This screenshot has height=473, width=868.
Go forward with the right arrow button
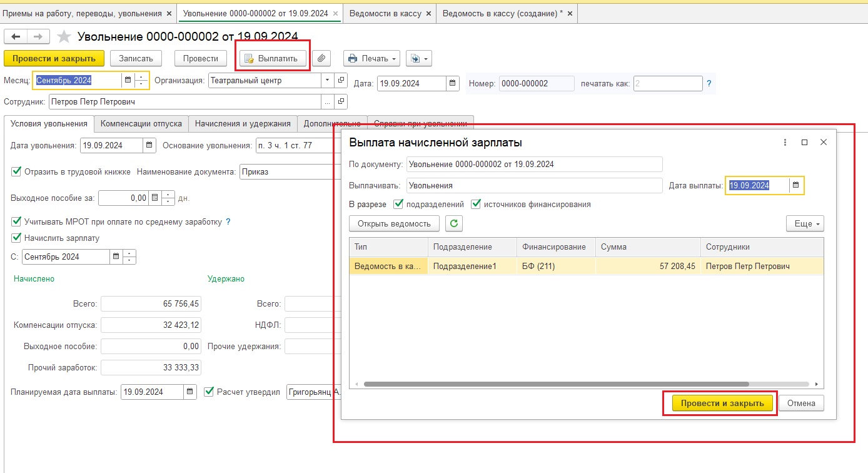click(38, 37)
